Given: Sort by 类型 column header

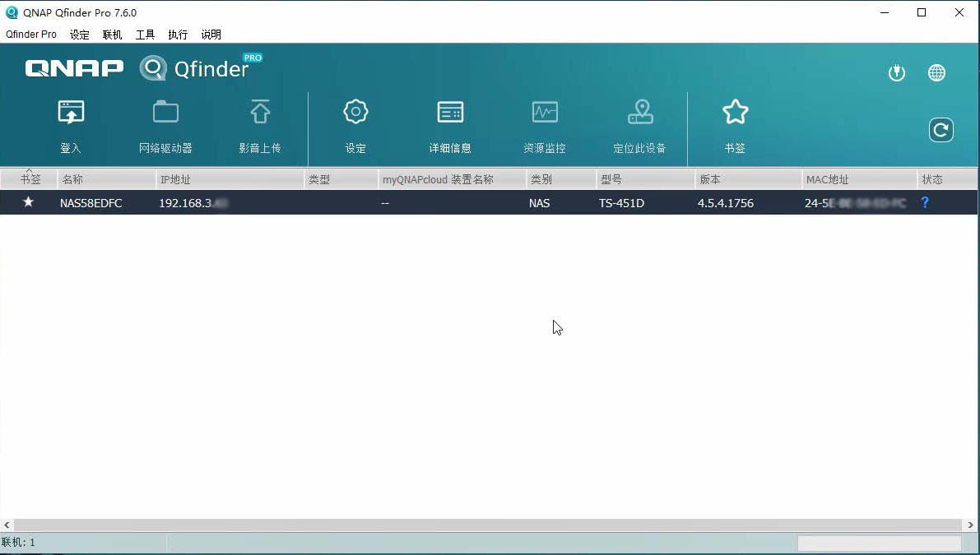Looking at the screenshot, I should pos(341,179).
